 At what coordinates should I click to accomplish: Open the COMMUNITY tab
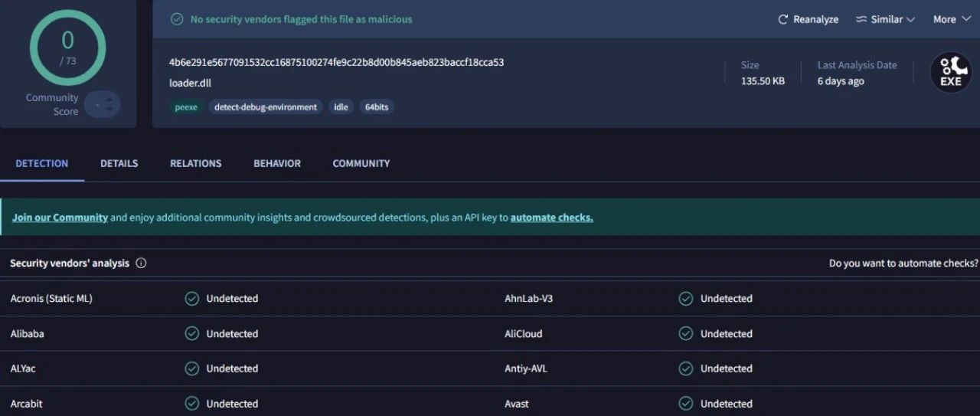tap(361, 163)
